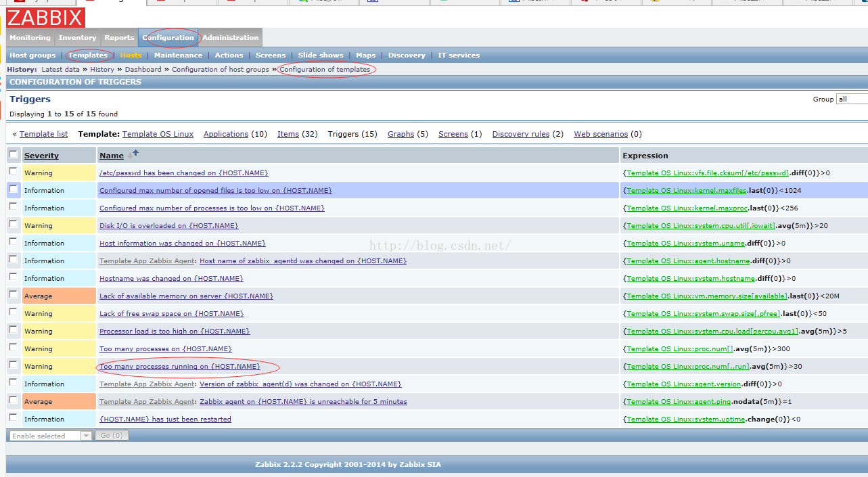Open the Enable selected action dropdown
Screen dimensions: 868x477
coord(50,436)
